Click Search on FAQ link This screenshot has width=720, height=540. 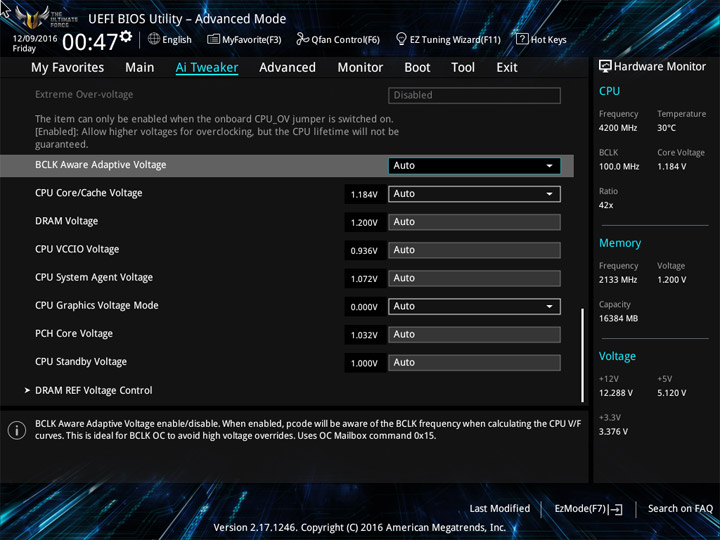pyautogui.click(x=680, y=509)
